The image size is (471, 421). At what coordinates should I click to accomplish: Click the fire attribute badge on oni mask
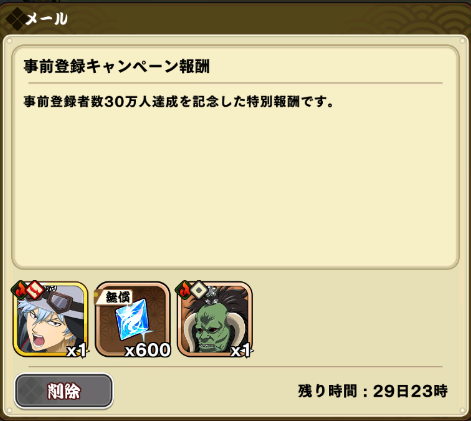(184, 290)
